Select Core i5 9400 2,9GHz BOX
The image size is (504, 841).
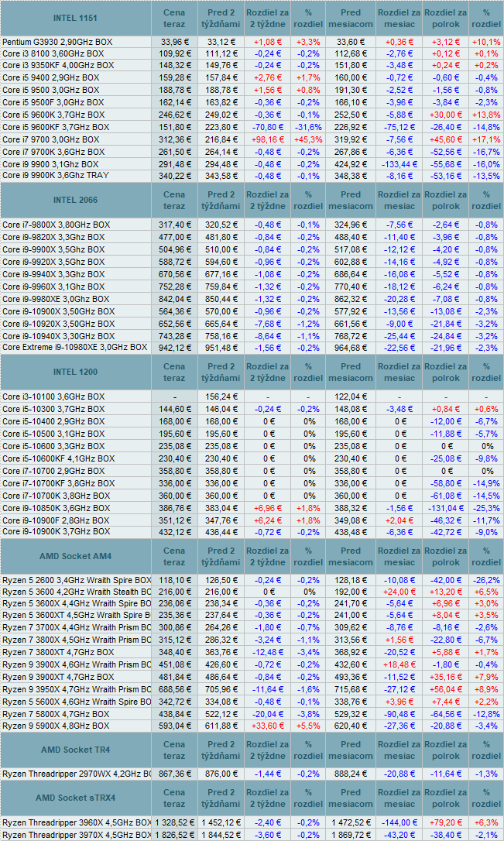point(51,77)
